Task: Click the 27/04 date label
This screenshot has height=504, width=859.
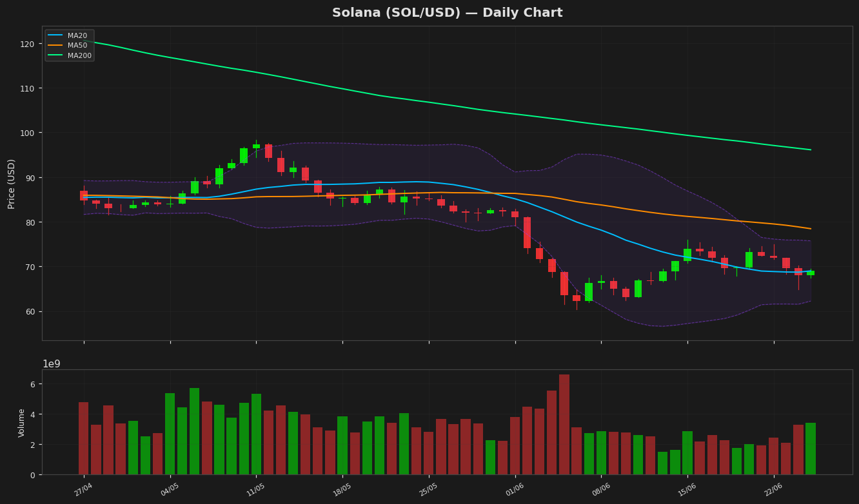Action: [x=83, y=490]
